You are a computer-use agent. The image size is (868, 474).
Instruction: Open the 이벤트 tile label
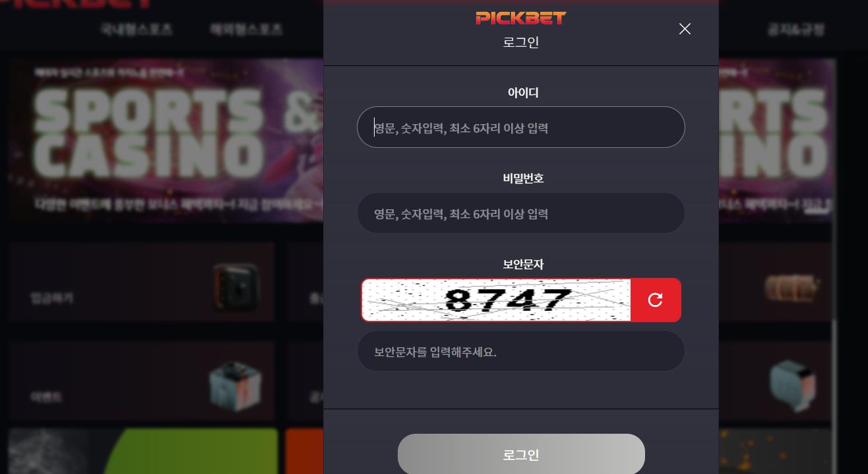46,397
